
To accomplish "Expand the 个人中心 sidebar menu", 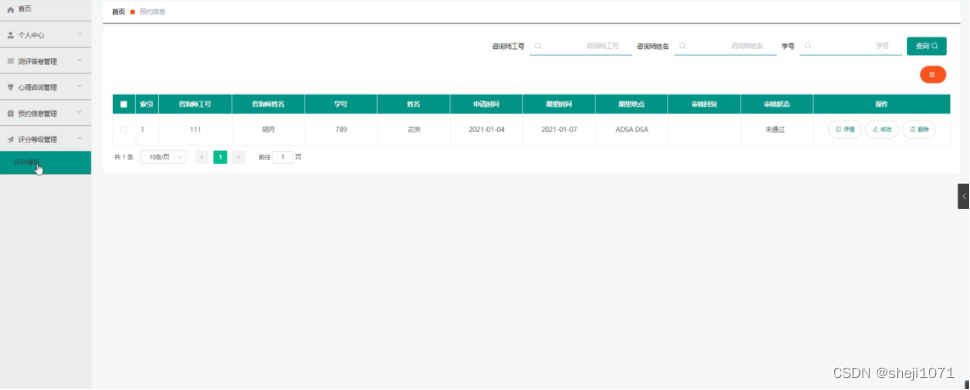I will pyautogui.click(x=45, y=35).
